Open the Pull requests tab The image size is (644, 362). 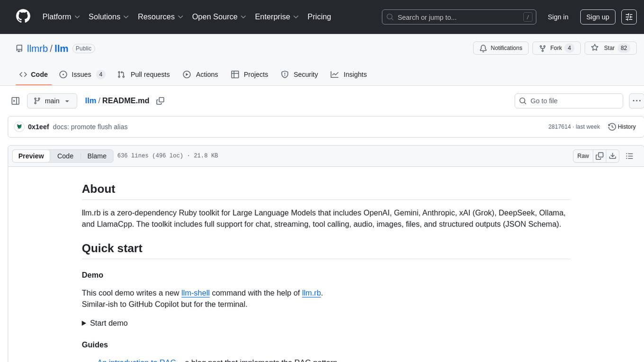(143, 74)
